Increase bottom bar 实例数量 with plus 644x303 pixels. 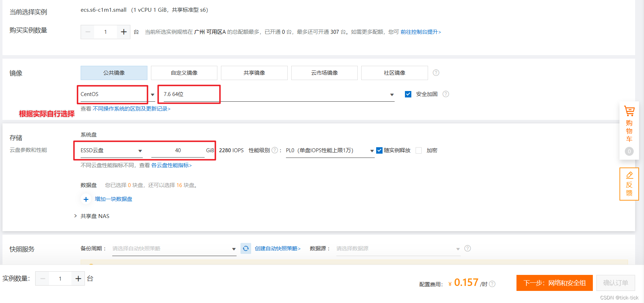click(x=79, y=279)
